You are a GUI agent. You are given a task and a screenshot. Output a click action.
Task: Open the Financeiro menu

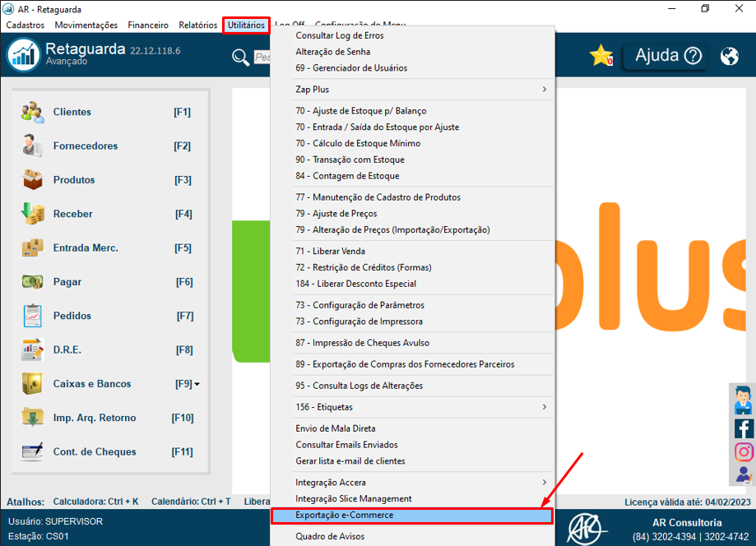coord(148,25)
